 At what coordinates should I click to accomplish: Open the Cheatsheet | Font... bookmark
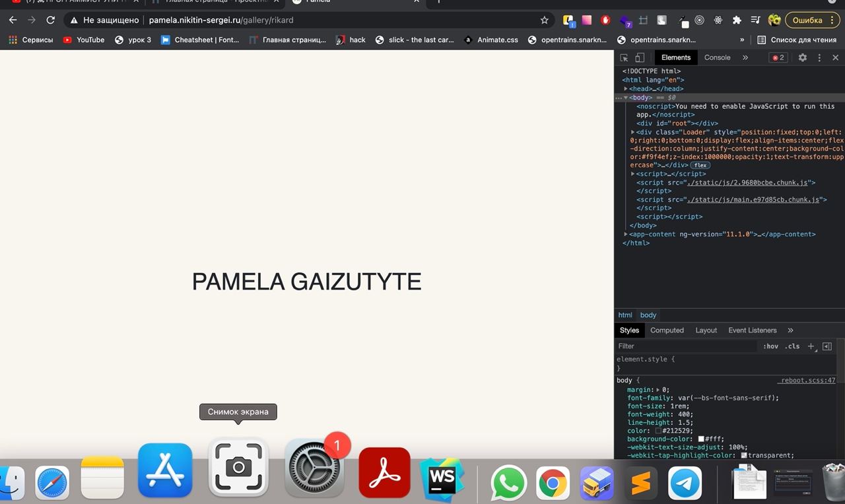pos(200,40)
